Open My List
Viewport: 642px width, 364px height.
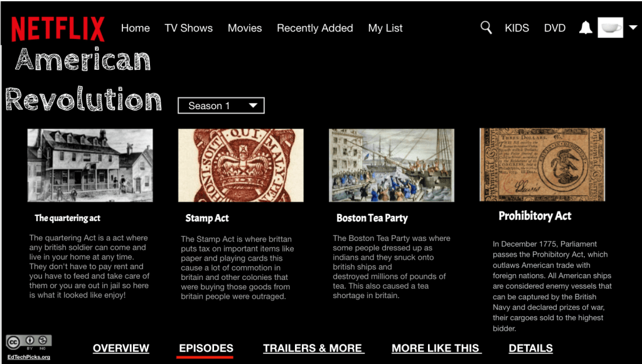point(385,28)
